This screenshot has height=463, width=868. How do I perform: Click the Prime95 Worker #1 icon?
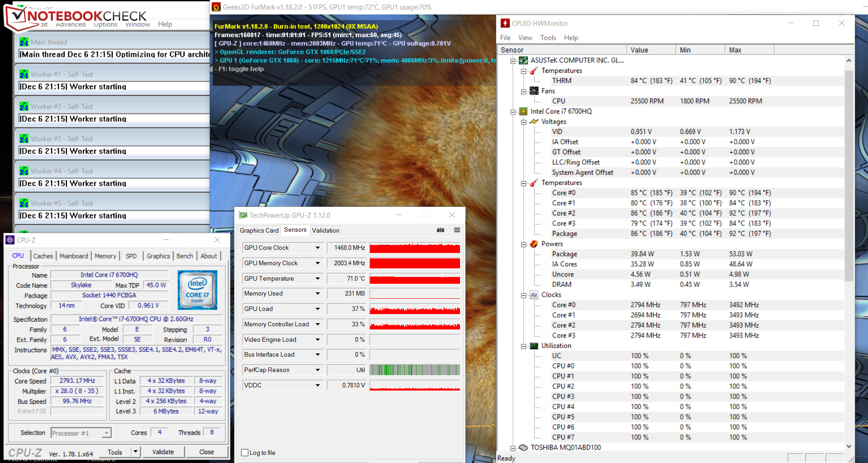point(24,74)
